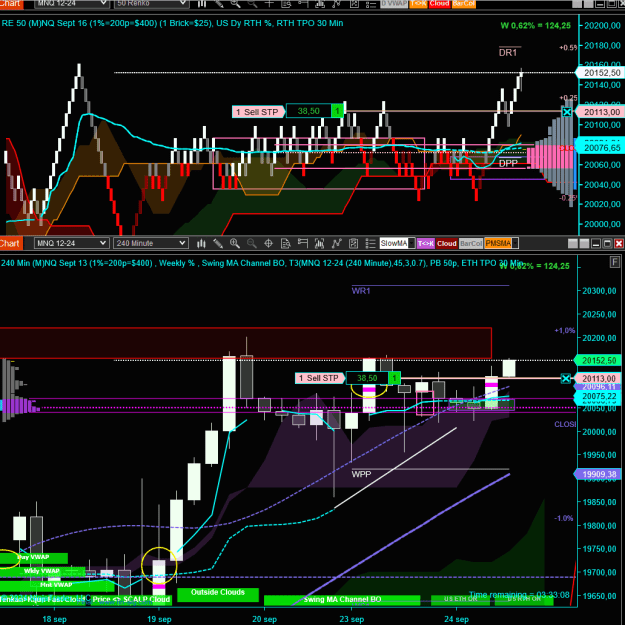
Task: Open the 50 Renko interval dropdown
Action: click(151, 3)
